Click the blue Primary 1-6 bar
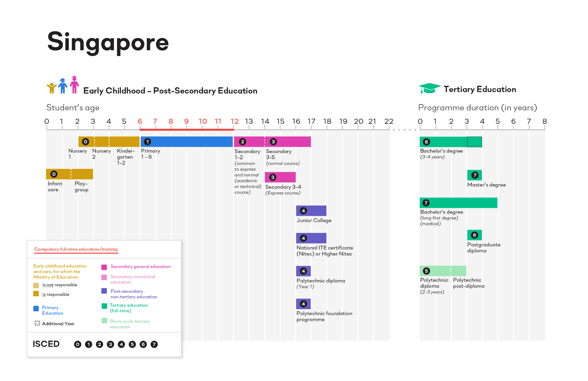588x381 pixels. (x=187, y=142)
